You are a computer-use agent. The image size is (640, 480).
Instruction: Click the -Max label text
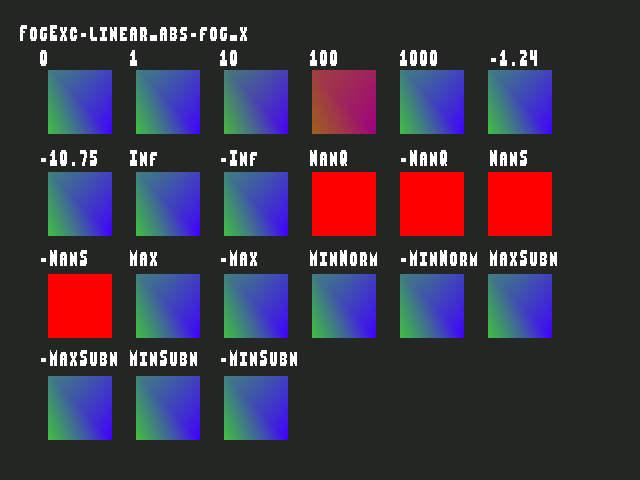tap(239, 258)
